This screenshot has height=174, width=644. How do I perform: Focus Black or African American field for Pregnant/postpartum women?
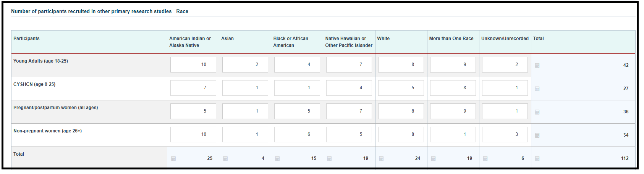pyautogui.click(x=297, y=111)
